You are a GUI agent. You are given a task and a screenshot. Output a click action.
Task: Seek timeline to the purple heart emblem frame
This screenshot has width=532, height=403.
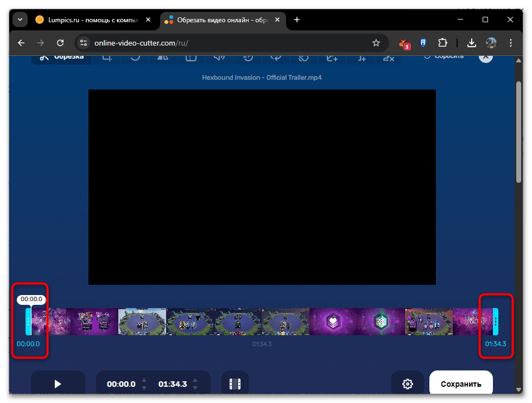coord(333,321)
